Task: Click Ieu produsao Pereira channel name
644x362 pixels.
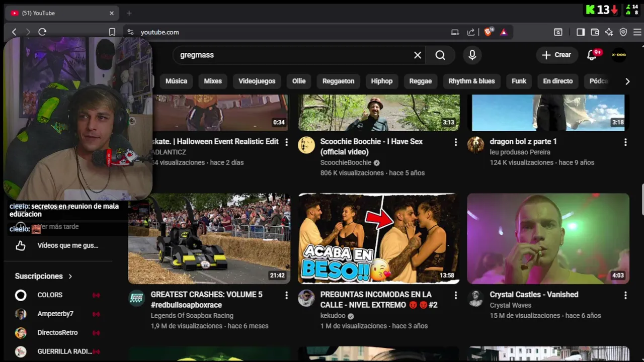Action: 520,152
